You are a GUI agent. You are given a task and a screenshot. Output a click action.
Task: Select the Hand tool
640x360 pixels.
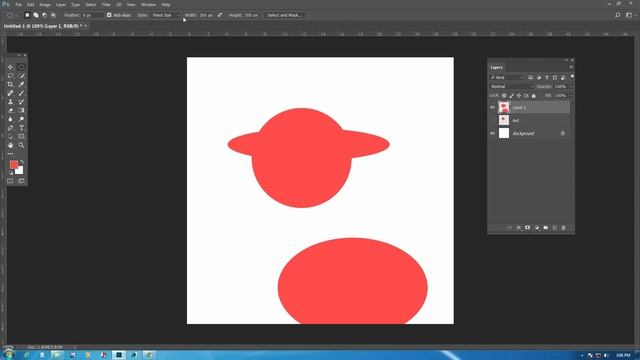pos(11,145)
